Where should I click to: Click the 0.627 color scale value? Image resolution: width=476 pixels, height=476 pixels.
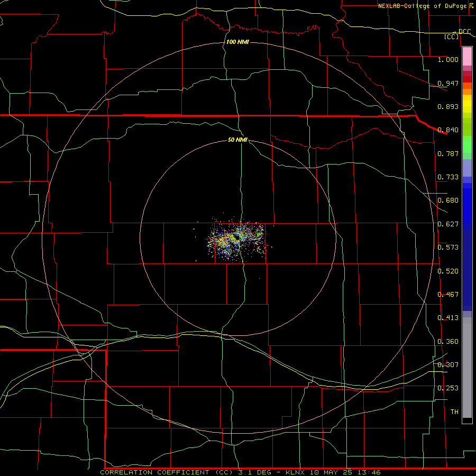coord(448,224)
